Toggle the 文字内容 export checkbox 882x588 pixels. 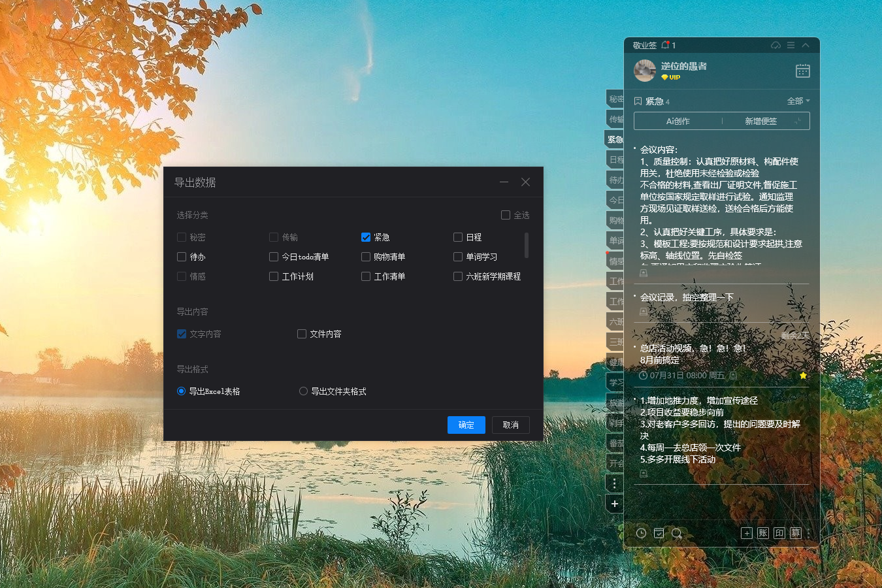182,334
